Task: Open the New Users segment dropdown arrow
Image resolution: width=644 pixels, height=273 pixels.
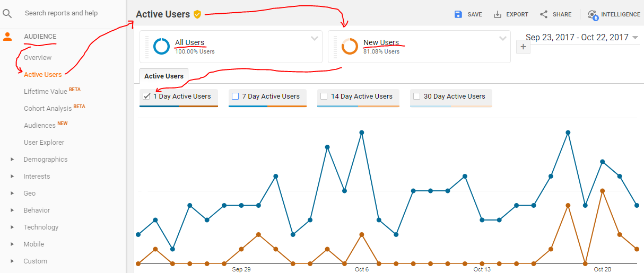Action: tap(503, 38)
